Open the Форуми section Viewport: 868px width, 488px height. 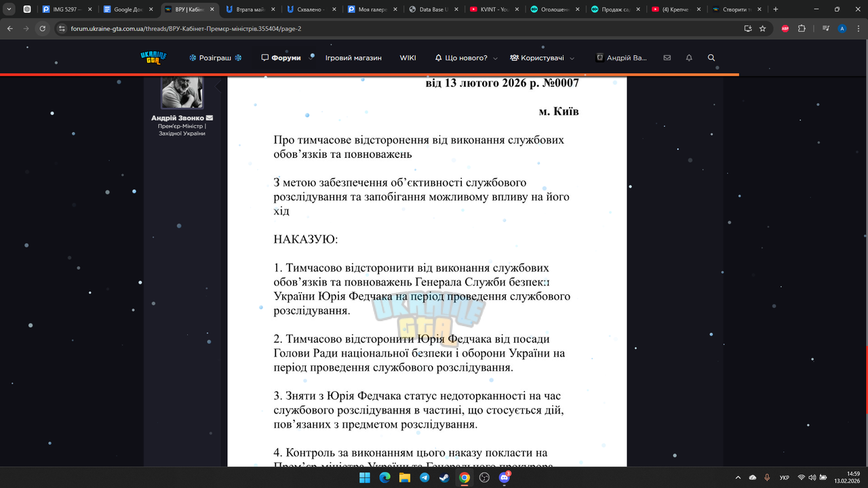click(x=281, y=58)
